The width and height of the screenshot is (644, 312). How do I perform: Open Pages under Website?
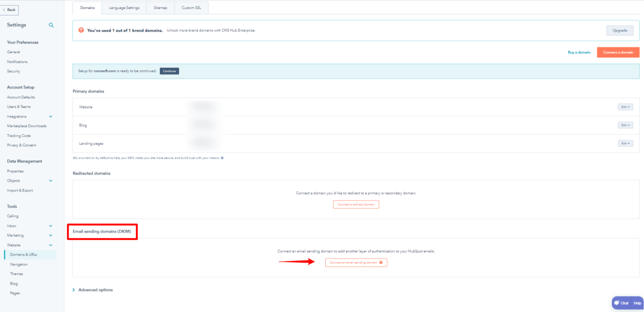15,293
